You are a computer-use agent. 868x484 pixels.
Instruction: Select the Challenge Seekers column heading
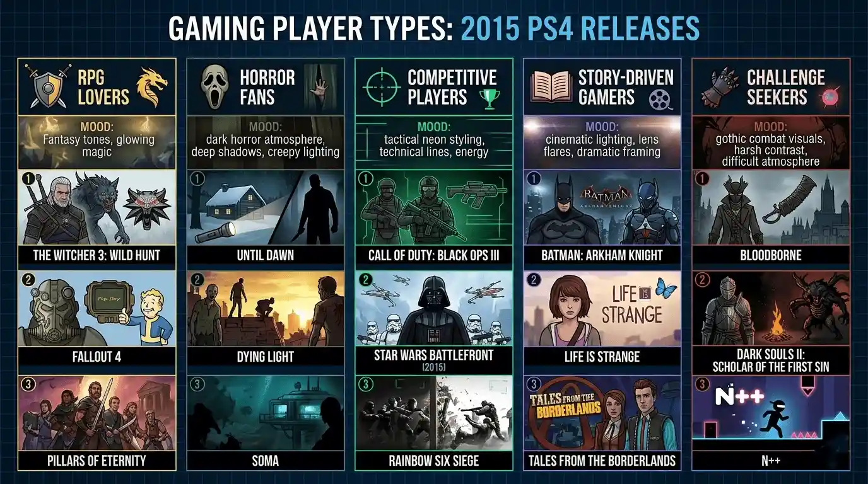click(x=786, y=87)
